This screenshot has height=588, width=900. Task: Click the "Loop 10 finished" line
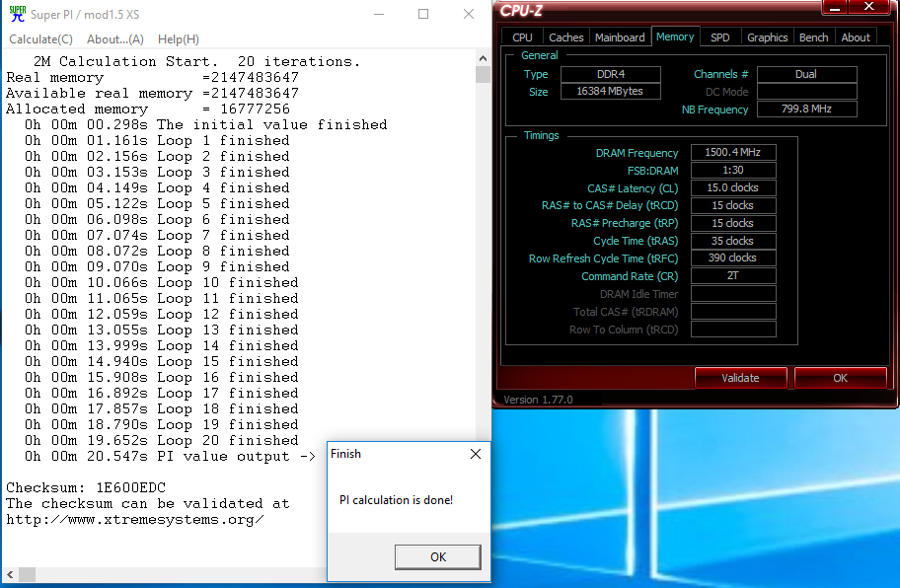point(161,283)
